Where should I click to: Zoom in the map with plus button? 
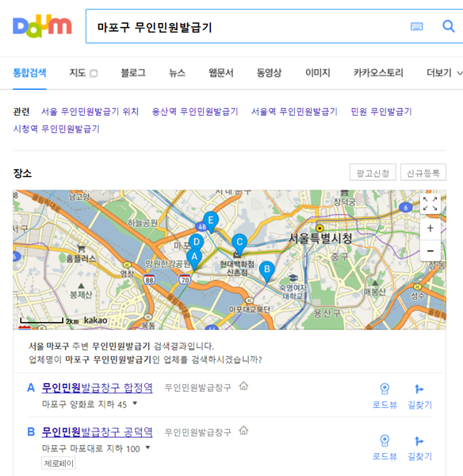click(430, 228)
